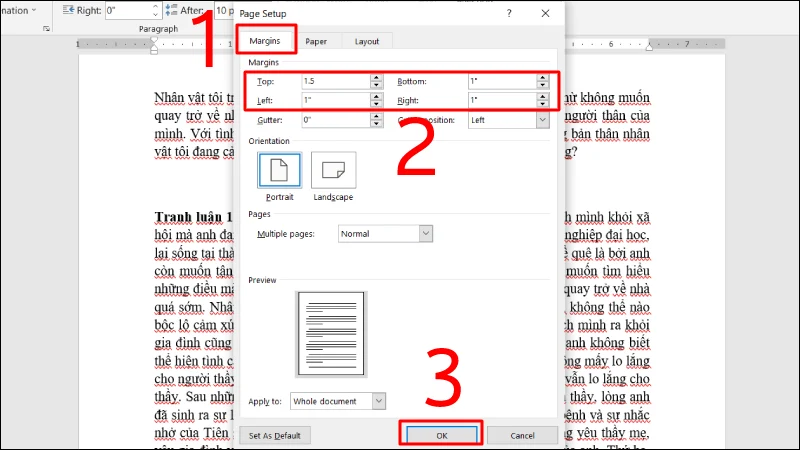Open the Gutter position dropdown
The height and width of the screenshot is (450, 800).
click(x=543, y=120)
